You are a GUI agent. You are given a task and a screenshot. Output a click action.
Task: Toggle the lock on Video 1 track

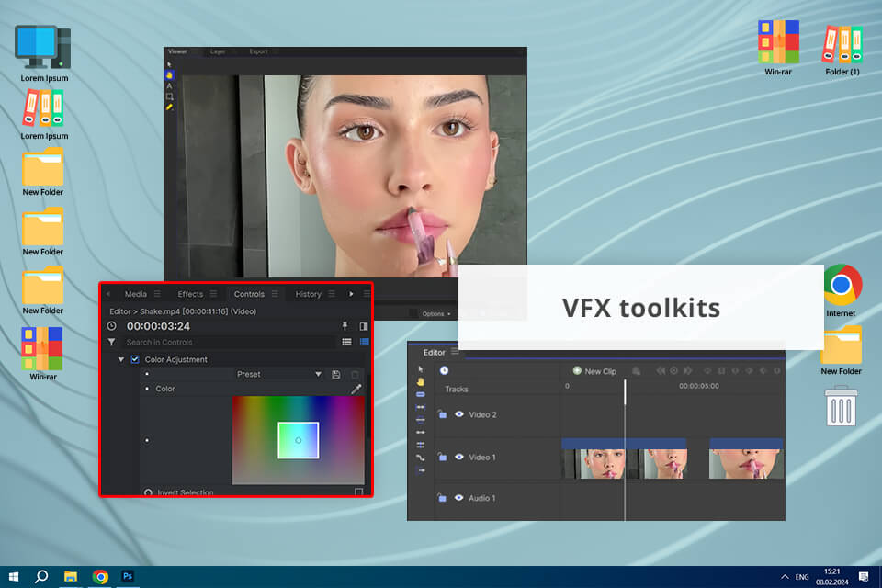pos(442,457)
